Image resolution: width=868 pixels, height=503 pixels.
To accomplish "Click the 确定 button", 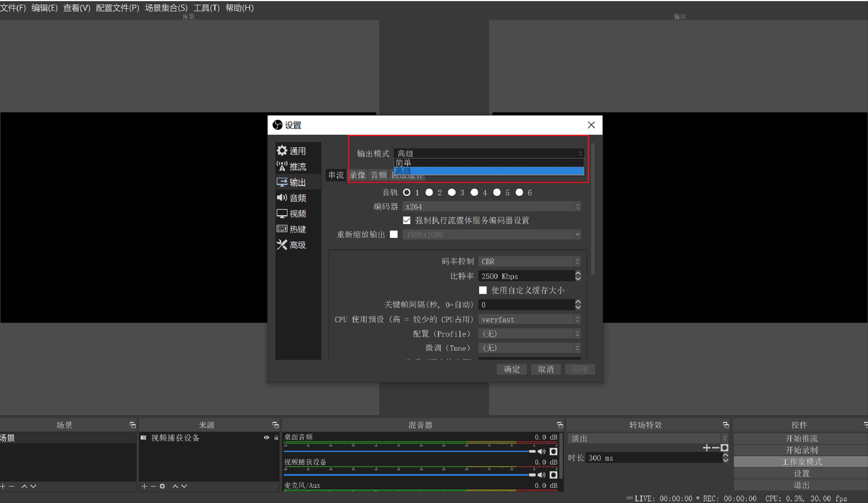I will [x=512, y=369].
